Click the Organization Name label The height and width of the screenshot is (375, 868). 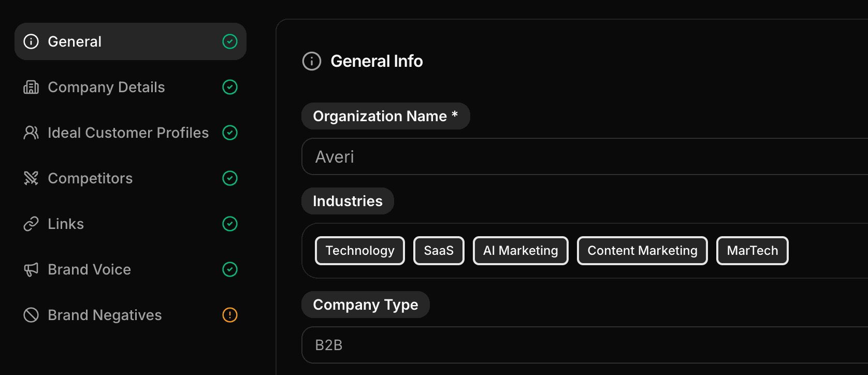click(x=386, y=116)
